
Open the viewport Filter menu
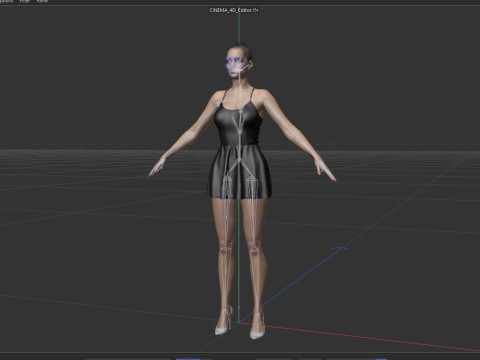(24, 1)
